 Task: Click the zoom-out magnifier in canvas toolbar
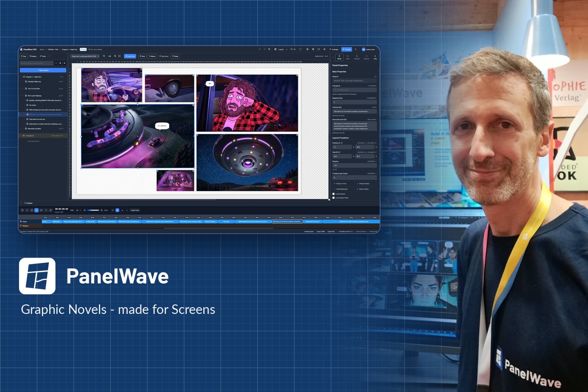tap(104, 56)
